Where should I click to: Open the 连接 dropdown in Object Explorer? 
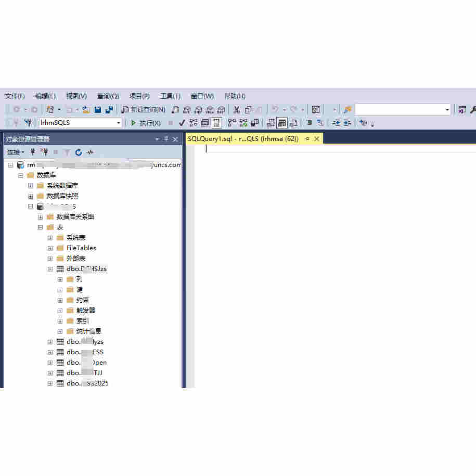pos(16,152)
